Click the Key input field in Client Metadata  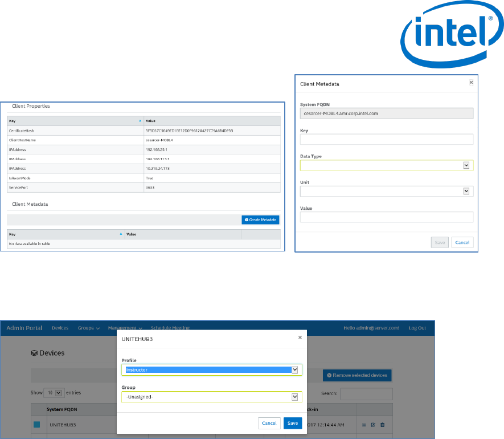coord(387,140)
